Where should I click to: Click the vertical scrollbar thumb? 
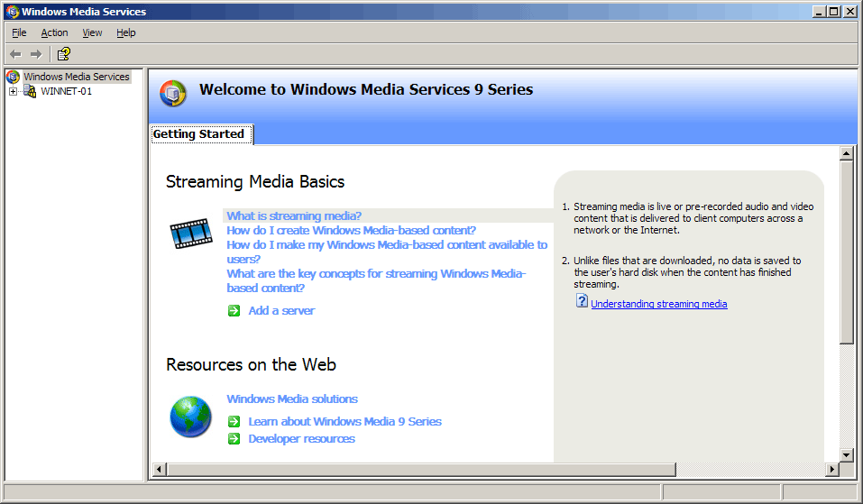pos(847,252)
